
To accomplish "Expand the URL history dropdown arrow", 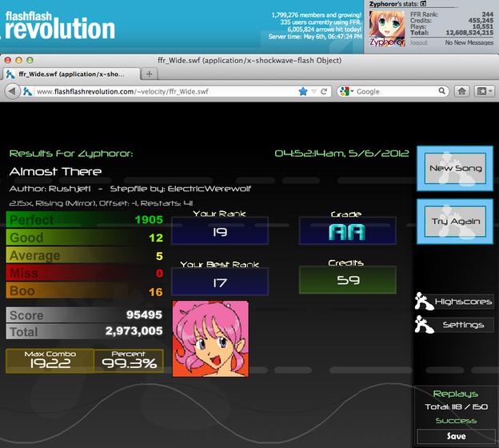I will pos(313,92).
